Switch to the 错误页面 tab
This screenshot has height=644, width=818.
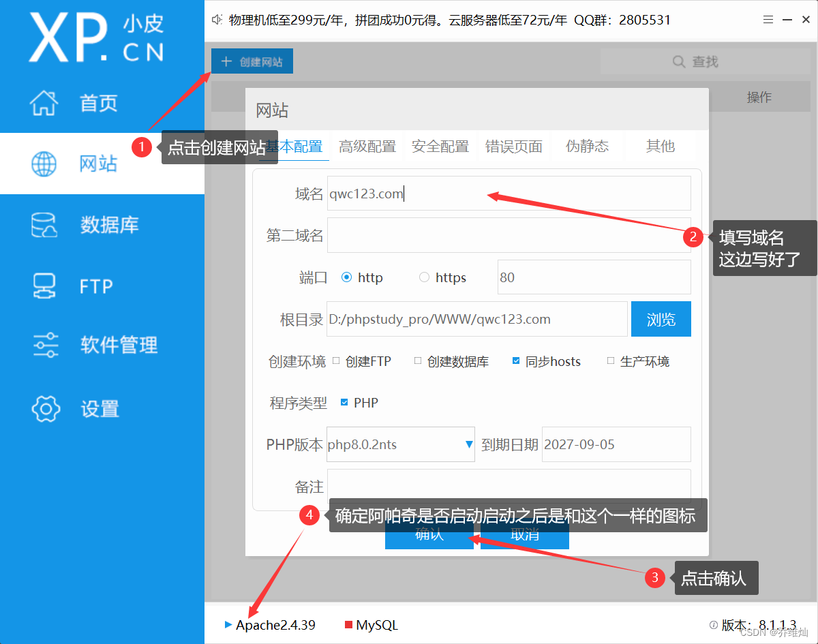[x=514, y=146]
